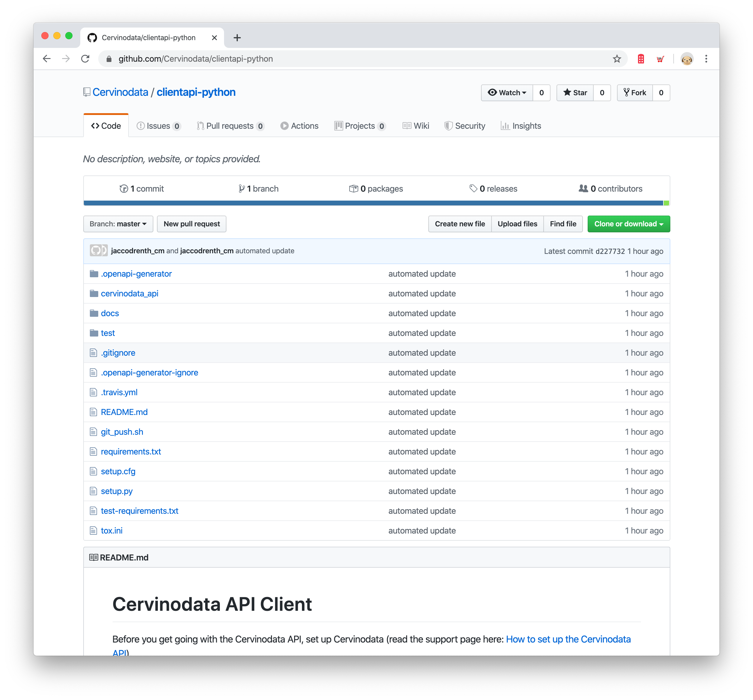Open a new tab with plus icon
753x700 pixels.
[x=237, y=37]
